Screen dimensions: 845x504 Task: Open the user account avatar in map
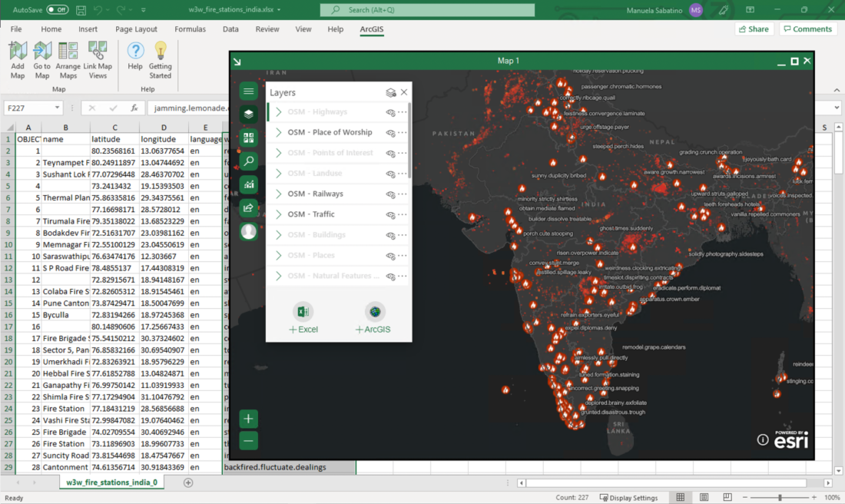pyautogui.click(x=248, y=232)
